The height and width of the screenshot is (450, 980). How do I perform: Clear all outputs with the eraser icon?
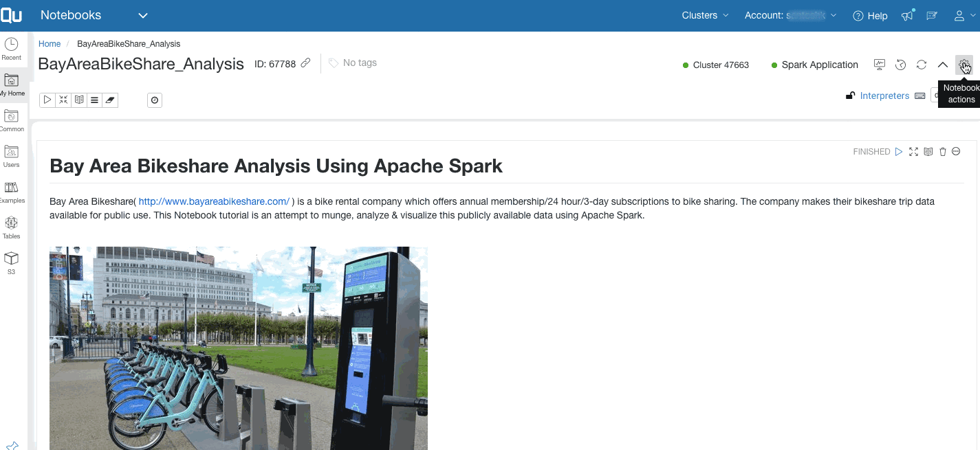point(110,100)
